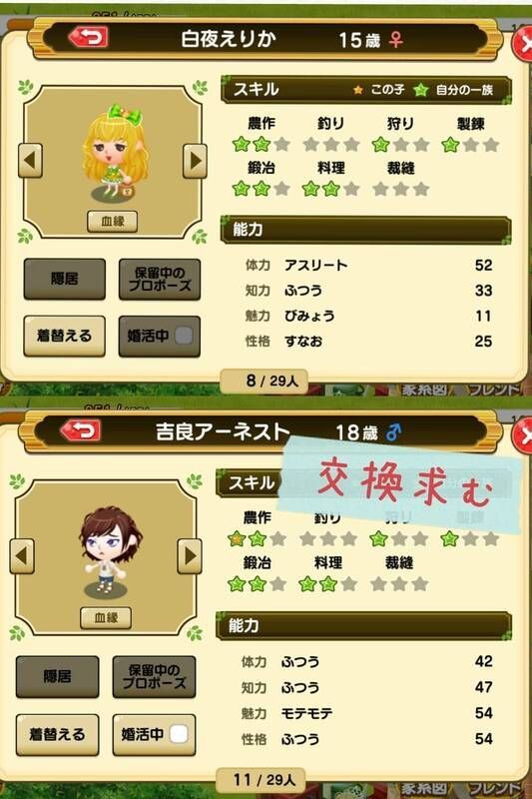Show previous character from 白夜えりか portrait
The image size is (532, 799).
[30, 161]
